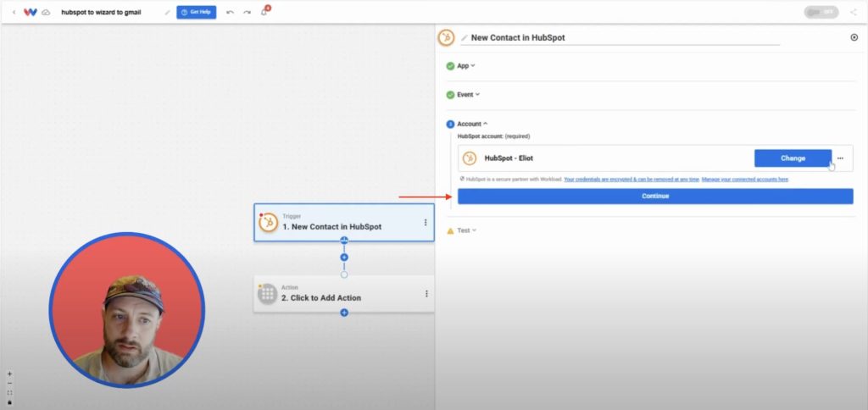Open the notifications bell
The image size is (868, 410).
[x=264, y=12]
